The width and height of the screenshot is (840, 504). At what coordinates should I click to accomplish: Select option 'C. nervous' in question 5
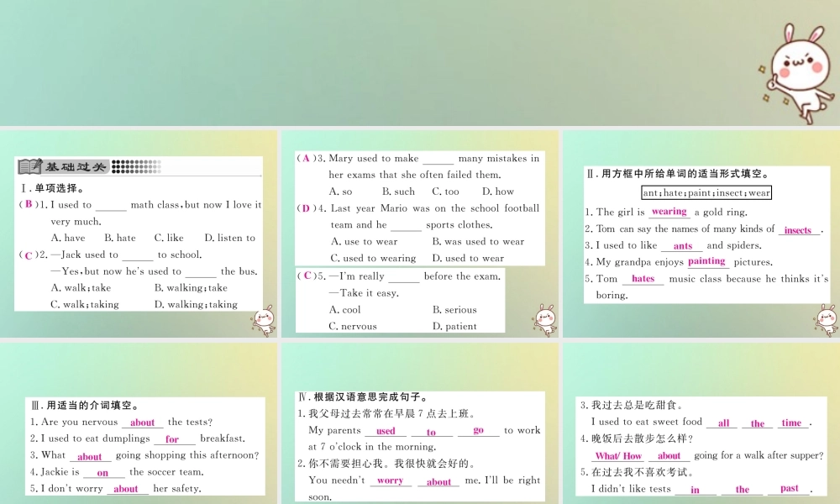click(x=353, y=326)
